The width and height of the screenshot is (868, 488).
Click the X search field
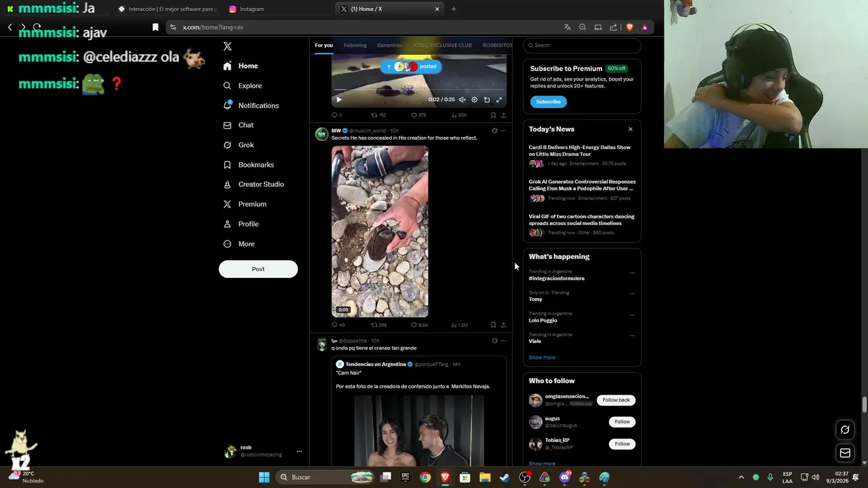click(x=582, y=45)
